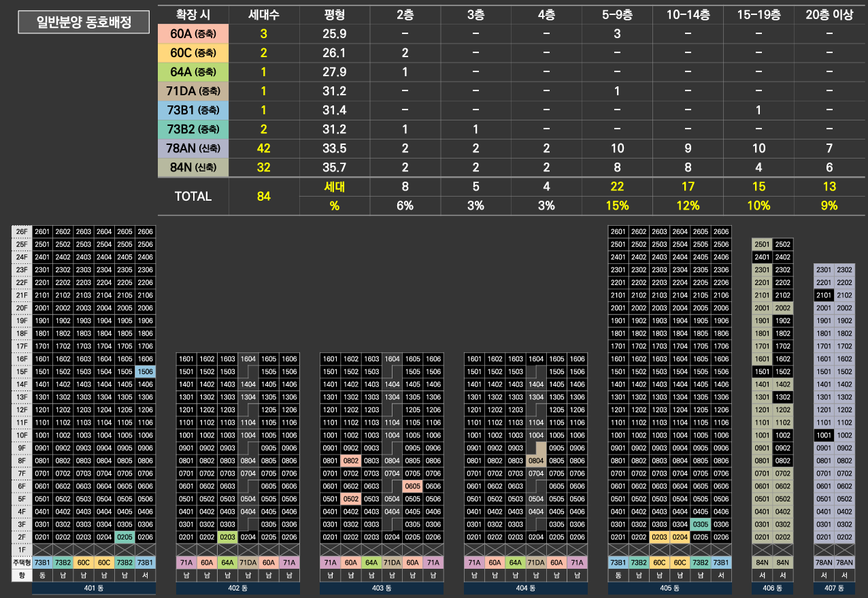The width and height of the screenshot is (868, 598).
Task: Click the 20층 이상 column header
Action: [829, 15]
